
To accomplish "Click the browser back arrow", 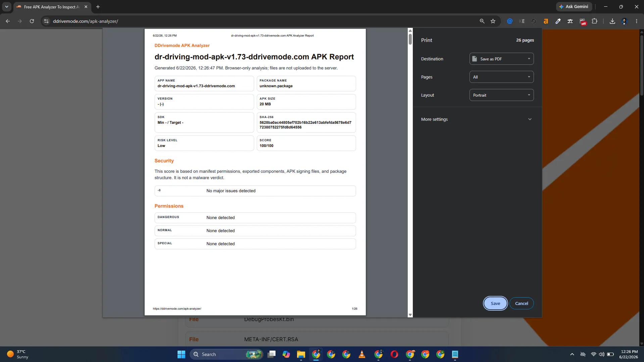I will click(8, 21).
